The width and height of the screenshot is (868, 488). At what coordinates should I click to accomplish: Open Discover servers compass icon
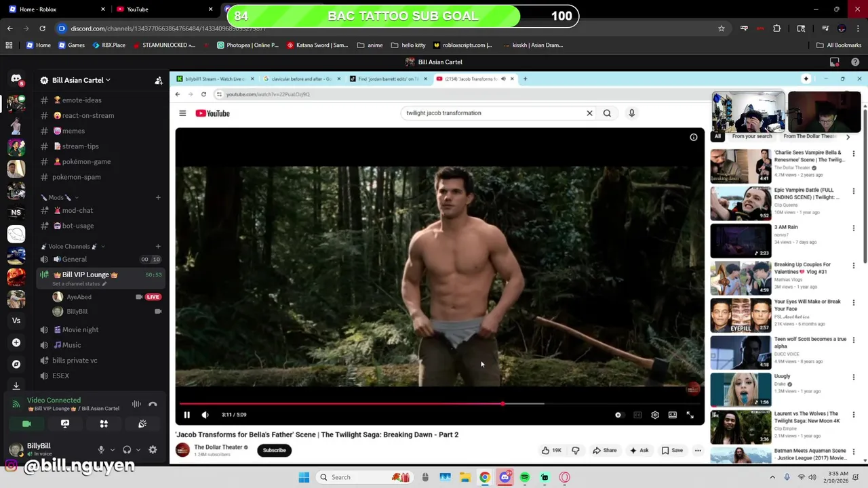(16, 364)
